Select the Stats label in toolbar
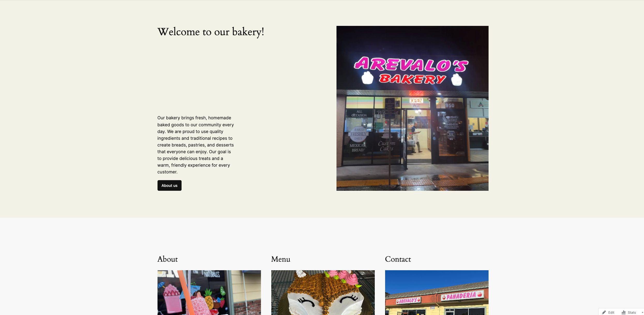Viewport: 644px width, 315px height. [632, 312]
